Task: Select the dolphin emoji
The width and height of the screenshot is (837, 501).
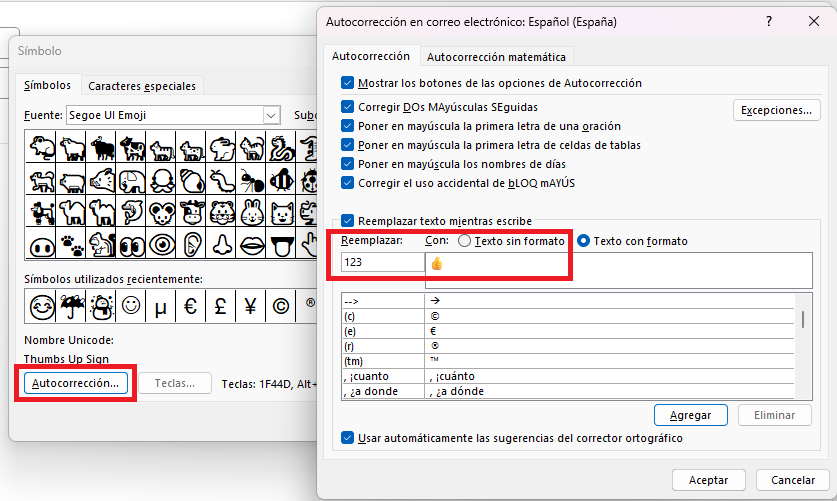Action: coord(132,212)
